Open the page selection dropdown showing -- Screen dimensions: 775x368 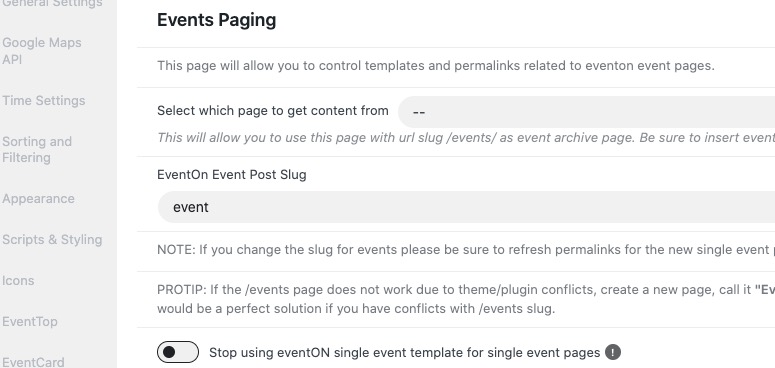point(586,112)
